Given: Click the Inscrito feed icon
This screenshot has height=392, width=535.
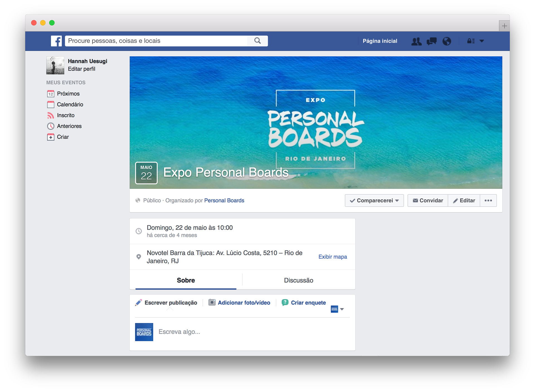Looking at the screenshot, I should coord(50,115).
